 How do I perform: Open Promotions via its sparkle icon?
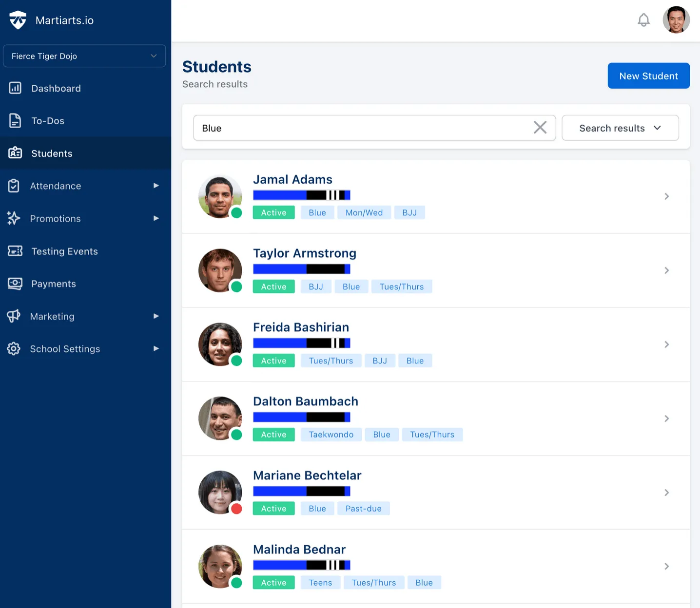click(15, 218)
